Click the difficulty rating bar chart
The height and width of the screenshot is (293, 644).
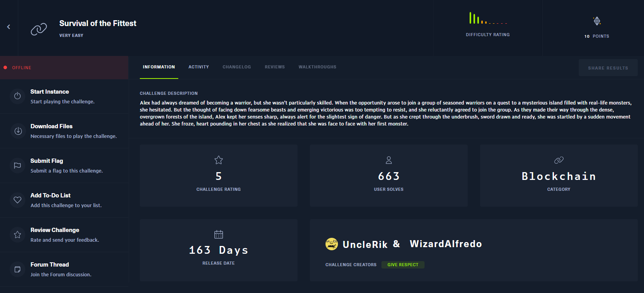(x=488, y=18)
